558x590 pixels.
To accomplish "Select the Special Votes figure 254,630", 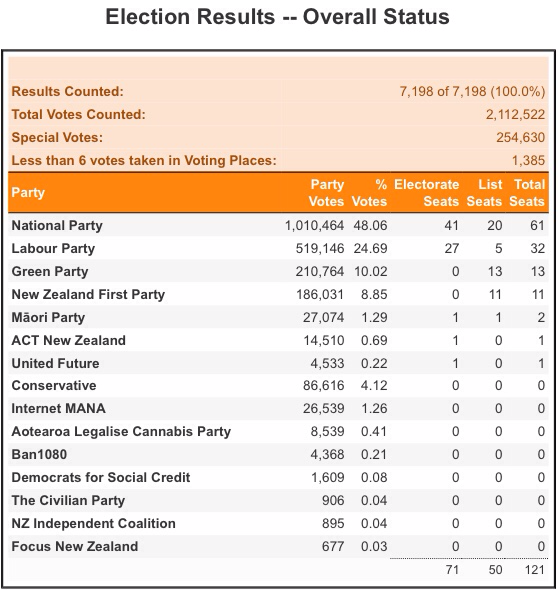I will (x=520, y=137).
